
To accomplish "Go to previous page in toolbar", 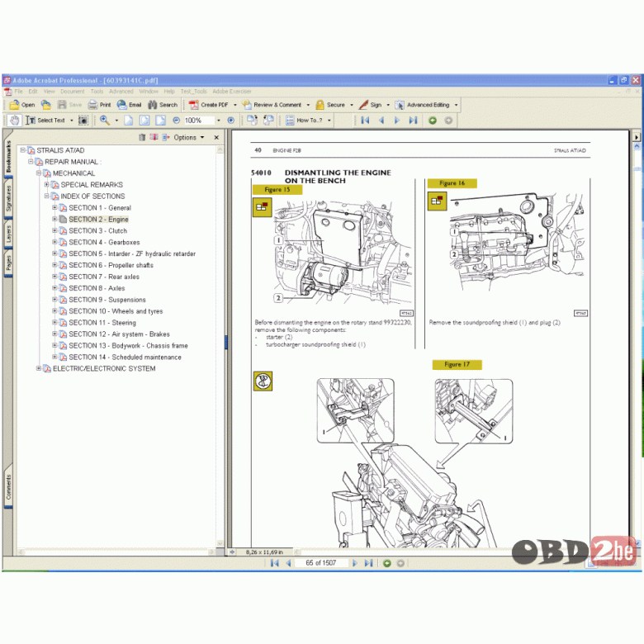I will tap(381, 121).
